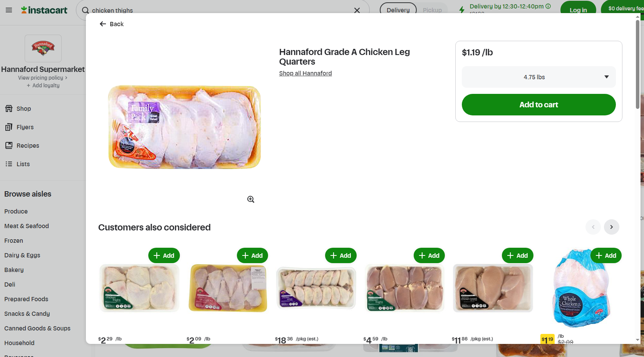Image resolution: width=644 pixels, height=357 pixels.
Task: Zoom product image with the magnifier icon
Action: point(251,199)
